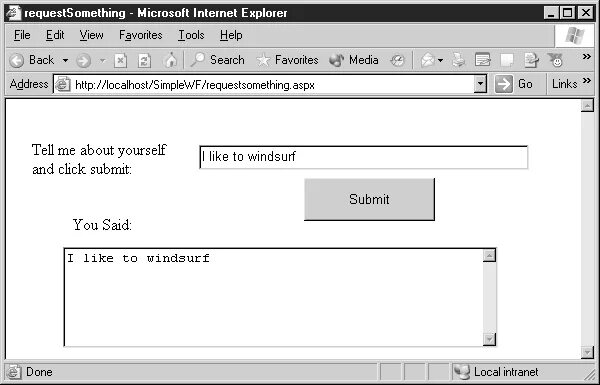Click the status bar page icon
The width and height of the screenshot is (600, 385).
tap(14, 372)
